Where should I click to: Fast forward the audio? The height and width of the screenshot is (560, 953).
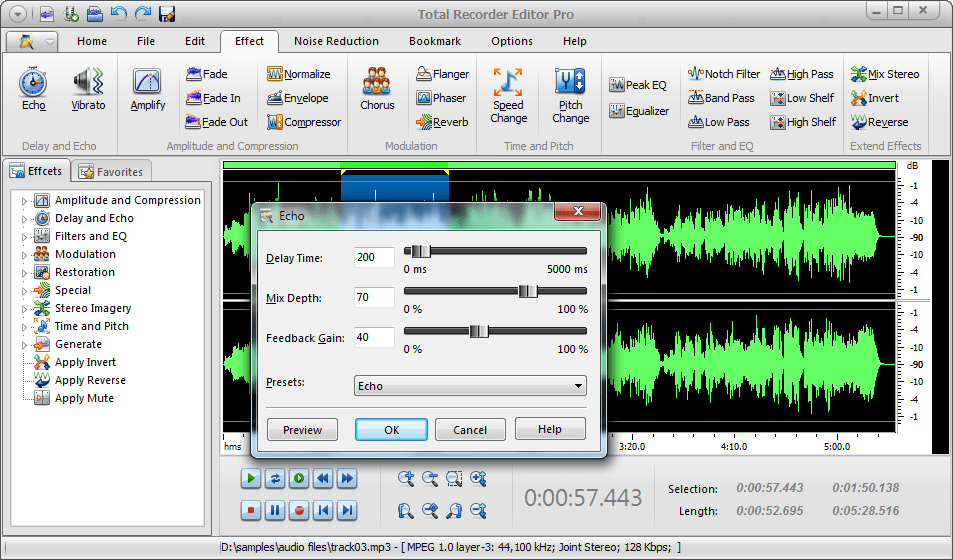click(347, 479)
